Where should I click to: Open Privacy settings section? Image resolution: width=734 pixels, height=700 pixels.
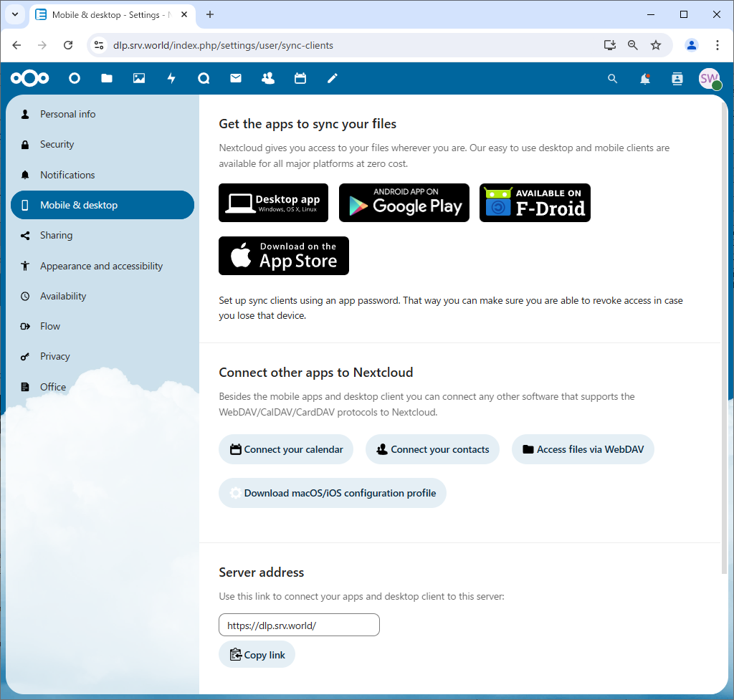pos(103,357)
